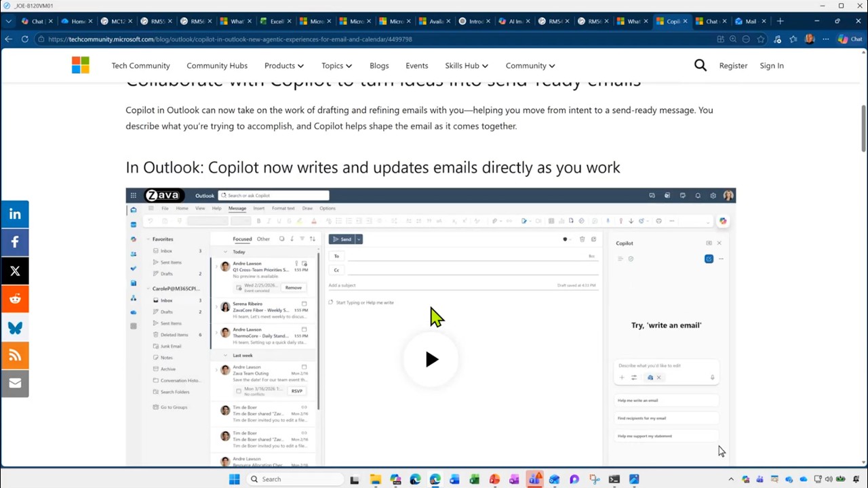The image size is (868, 488).
Task: Open the Edge profile avatar
Action: coord(809,39)
